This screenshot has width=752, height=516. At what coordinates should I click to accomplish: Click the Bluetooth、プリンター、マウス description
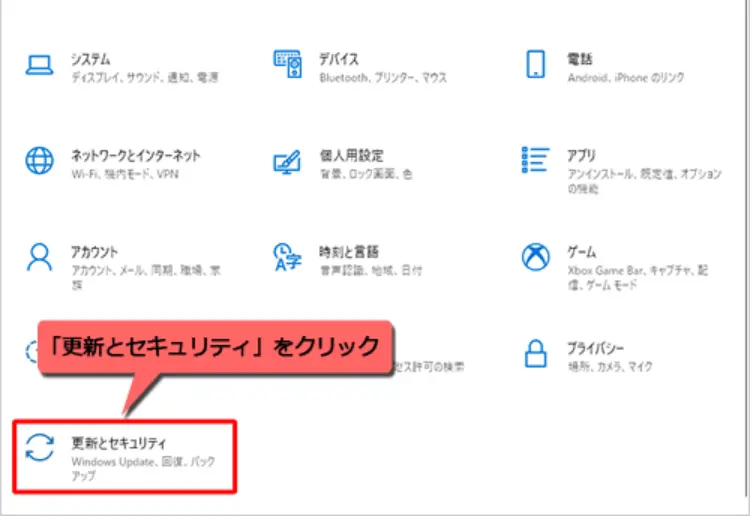coord(383,77)
